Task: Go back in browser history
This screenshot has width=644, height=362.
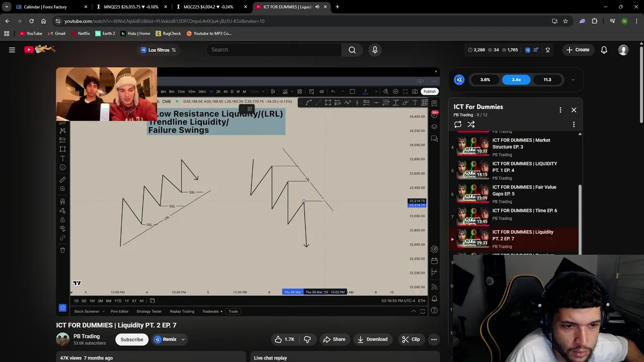Action: 7,21
